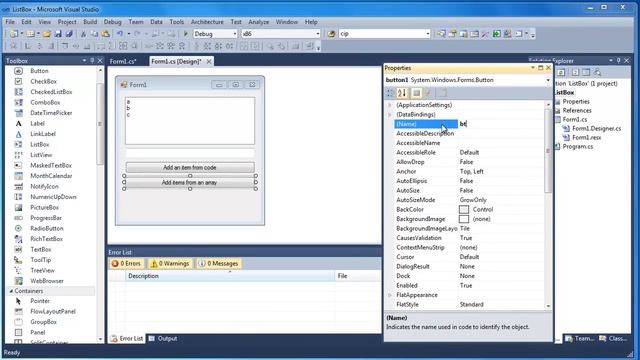This screenshot has width=640, height=360.
Task: Switch to the Form1.cs* code tab
Action: (x=123, y=61)
